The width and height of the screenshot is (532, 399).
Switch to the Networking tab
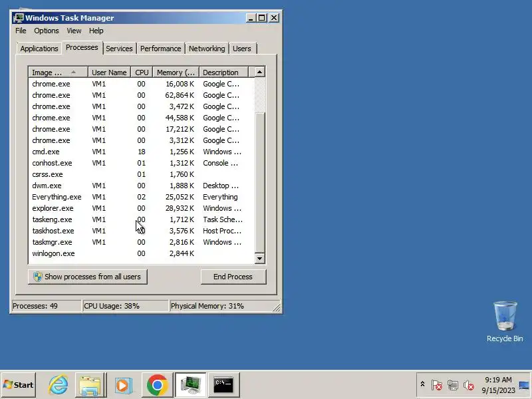click(207, 49)
